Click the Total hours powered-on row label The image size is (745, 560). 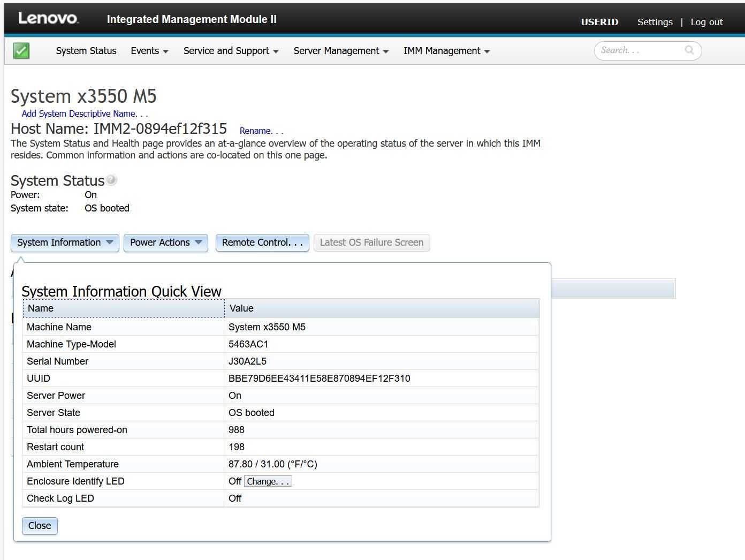77,430
